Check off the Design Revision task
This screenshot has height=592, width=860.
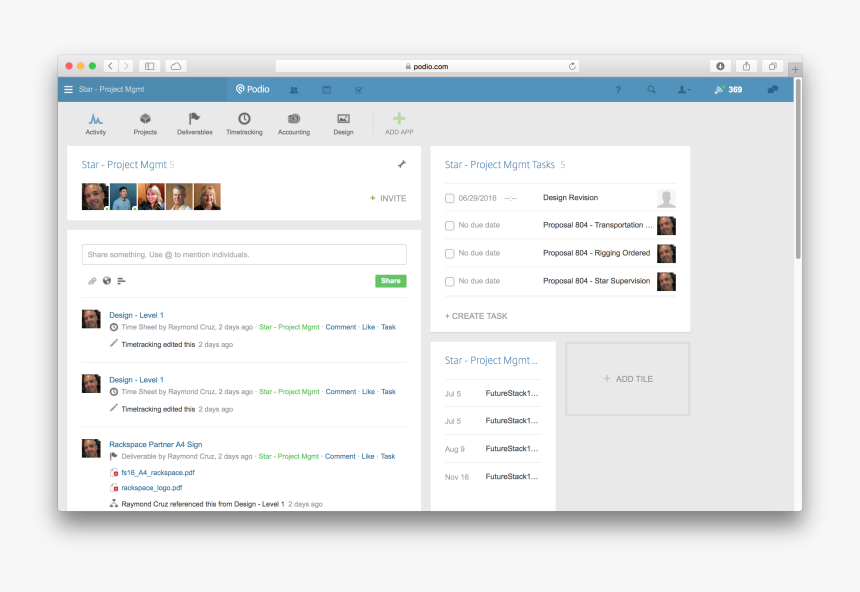(x=450, y=198)
